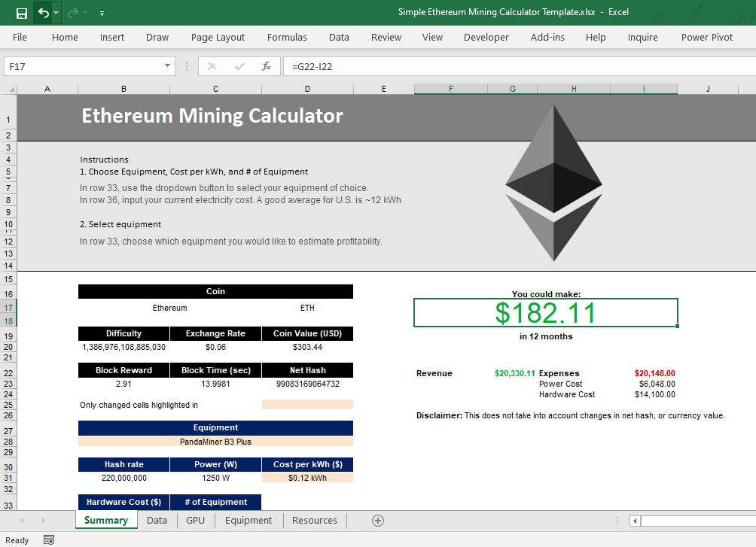
Task: Switch to the Insert ribbon tab
Action: click(x=112, y=37)
